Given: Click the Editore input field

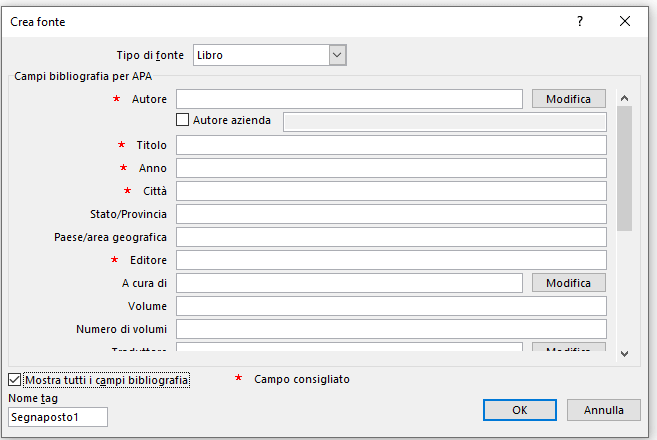Looking at the screenshot, I should [x=391, y=260].
